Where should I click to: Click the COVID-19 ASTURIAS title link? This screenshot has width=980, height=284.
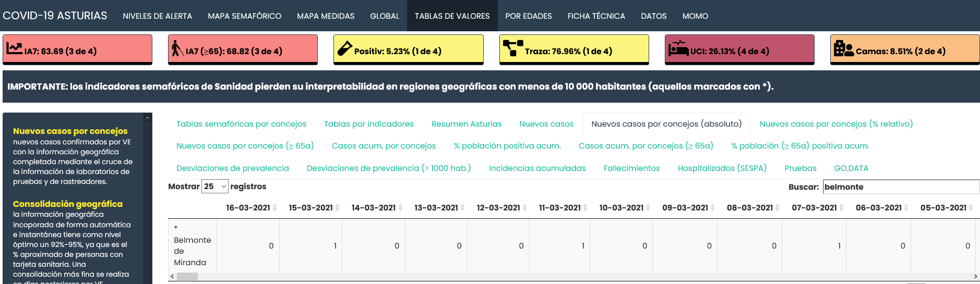55,16
